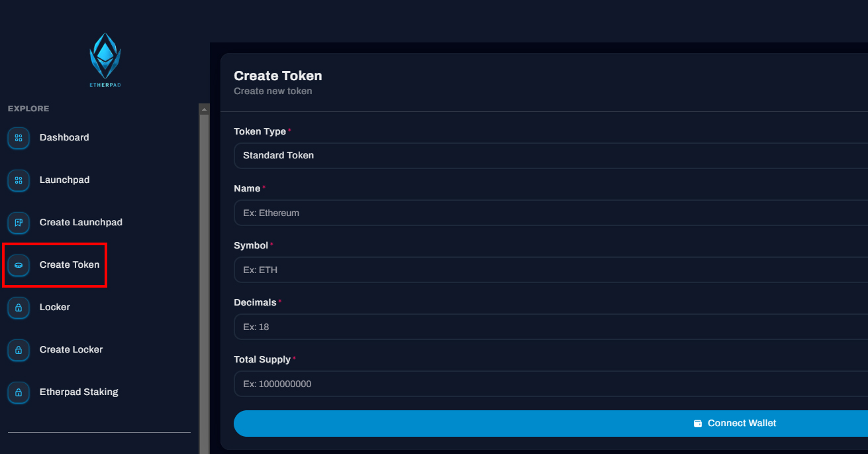Select Create Launchpad in sidebar

[x=81, y=223]
